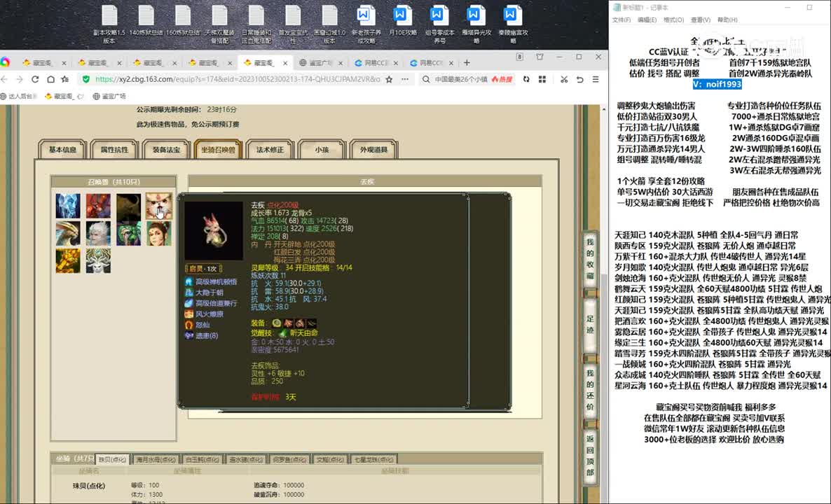Select the golden armored summon portrait
This screenshot has width=831, height=504.
click(x=69, y=260)
